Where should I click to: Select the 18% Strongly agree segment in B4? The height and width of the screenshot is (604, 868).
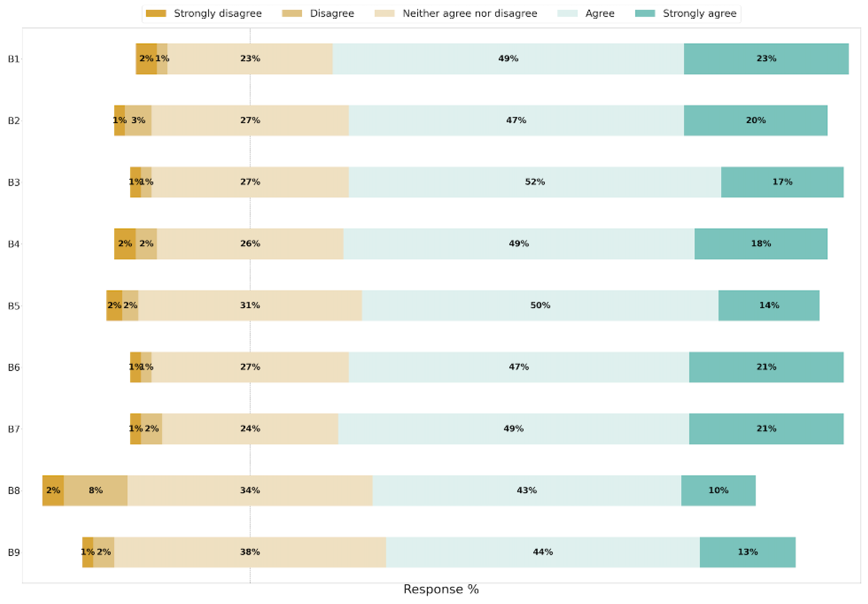click(x=761, y=244)
